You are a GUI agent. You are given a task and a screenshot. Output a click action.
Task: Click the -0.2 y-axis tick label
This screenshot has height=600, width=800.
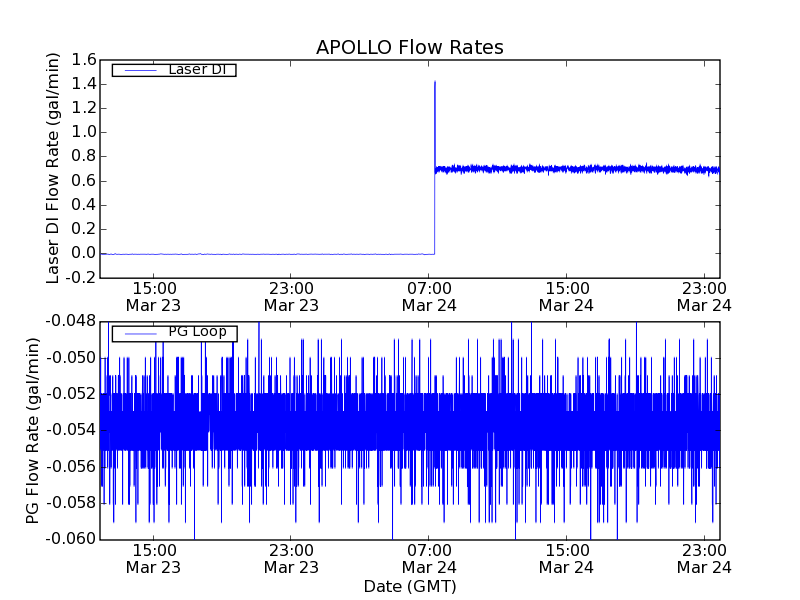point(81,277)
